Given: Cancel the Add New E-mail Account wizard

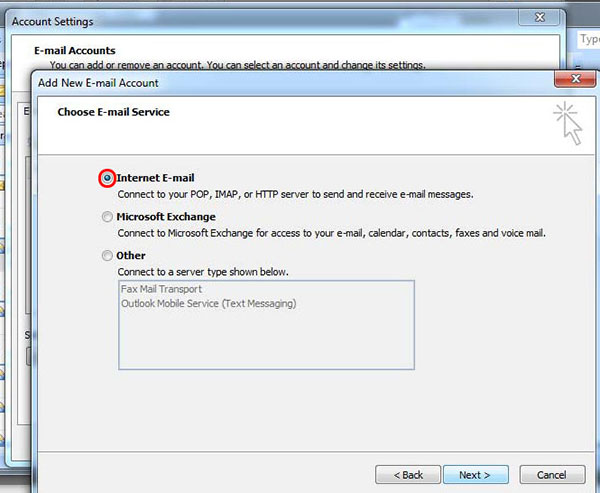Looking at the screenshot, I should click(552, 475).
